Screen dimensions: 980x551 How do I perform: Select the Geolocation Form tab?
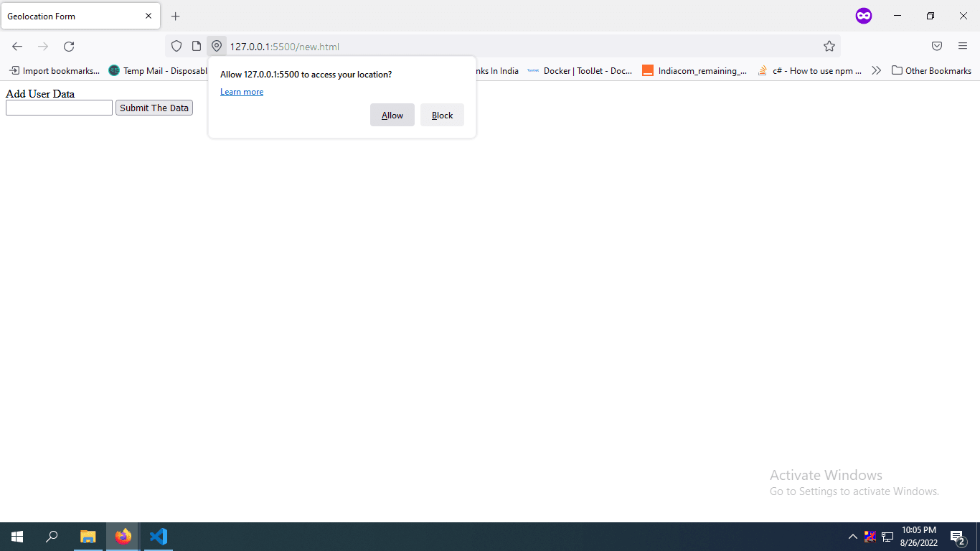click(72, 17)
